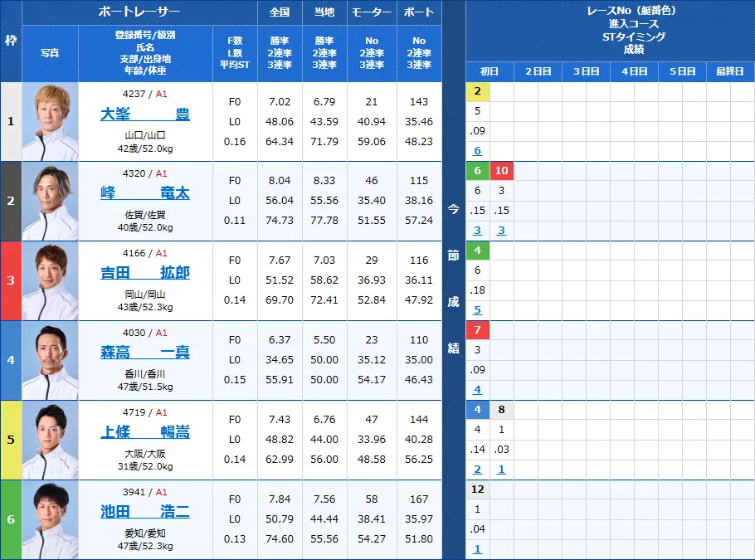Click the red race number 7 cell for 森高一真
The image size is (755, 560).
click(477, 329)
